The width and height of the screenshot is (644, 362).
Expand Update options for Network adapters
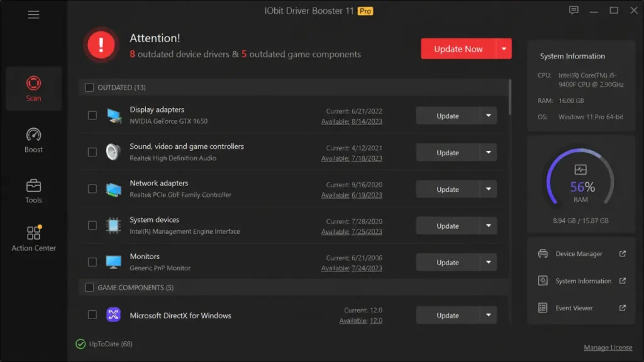(488, 189)
